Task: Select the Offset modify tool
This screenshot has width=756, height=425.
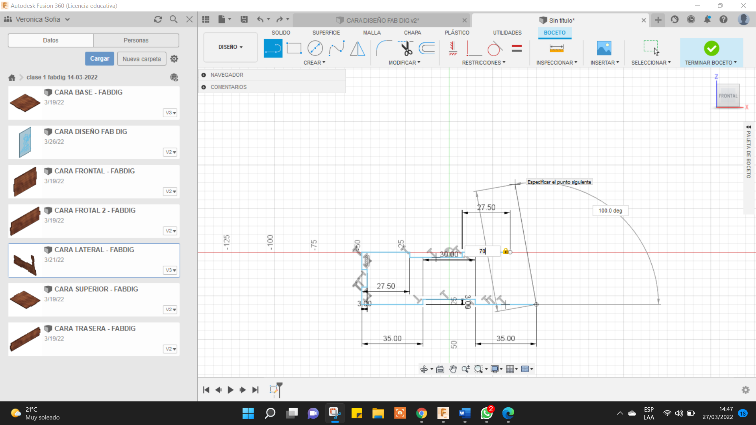Action: [x=427, y=49]
